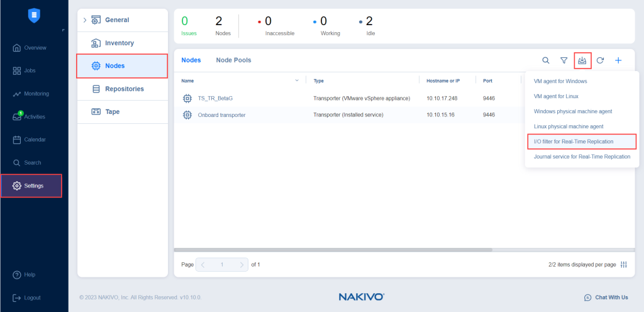Filter by Working nodes count
644x312 pixels.
pyautogui.click(x=326, y=26)
